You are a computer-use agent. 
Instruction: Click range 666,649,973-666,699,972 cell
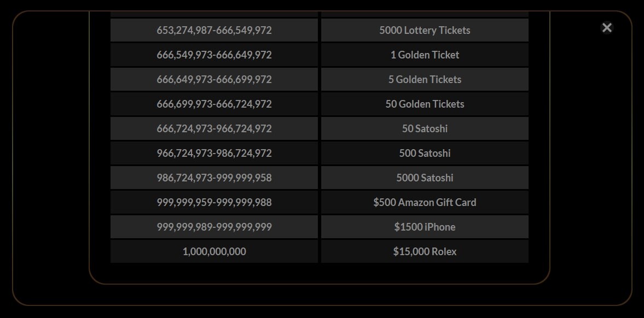[214, 79]
